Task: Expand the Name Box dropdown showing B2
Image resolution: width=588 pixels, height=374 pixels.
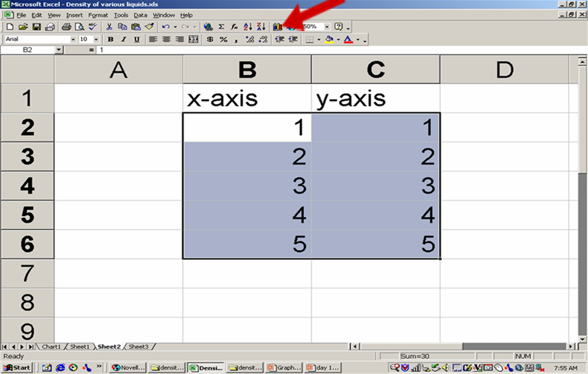Action: coord(59,50)
